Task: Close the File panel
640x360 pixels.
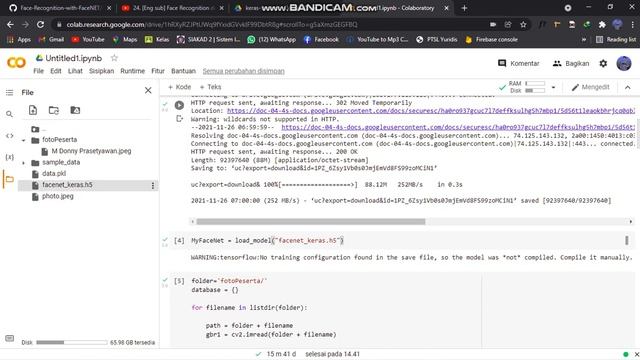Action: pos(148,91)
